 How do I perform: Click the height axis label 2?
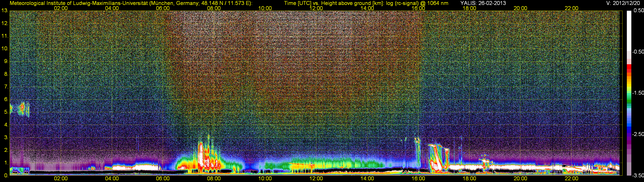click(6, 150)
